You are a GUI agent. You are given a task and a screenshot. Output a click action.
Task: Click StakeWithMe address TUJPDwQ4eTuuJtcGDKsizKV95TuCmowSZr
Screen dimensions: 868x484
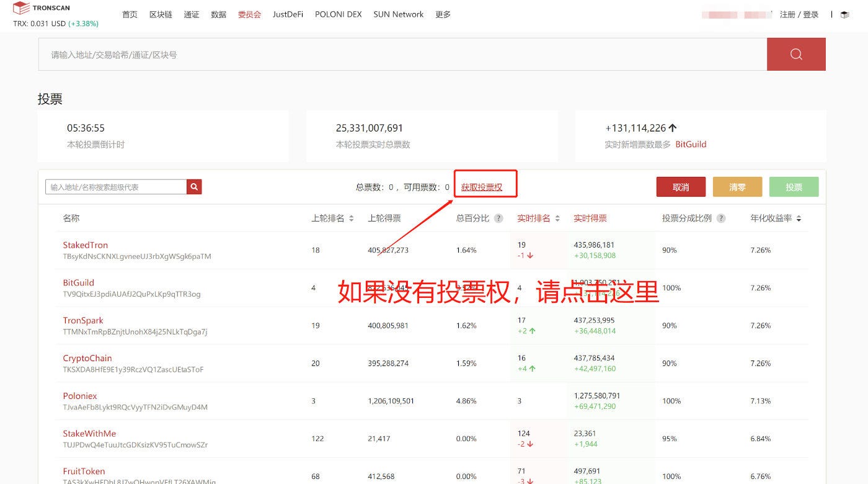click(x=135, y=445)
